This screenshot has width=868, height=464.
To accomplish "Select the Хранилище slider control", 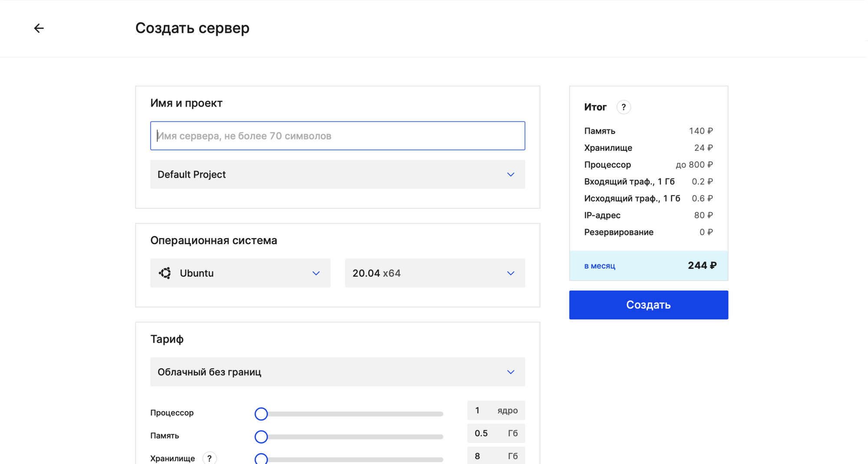I will [x=261, y=459].
